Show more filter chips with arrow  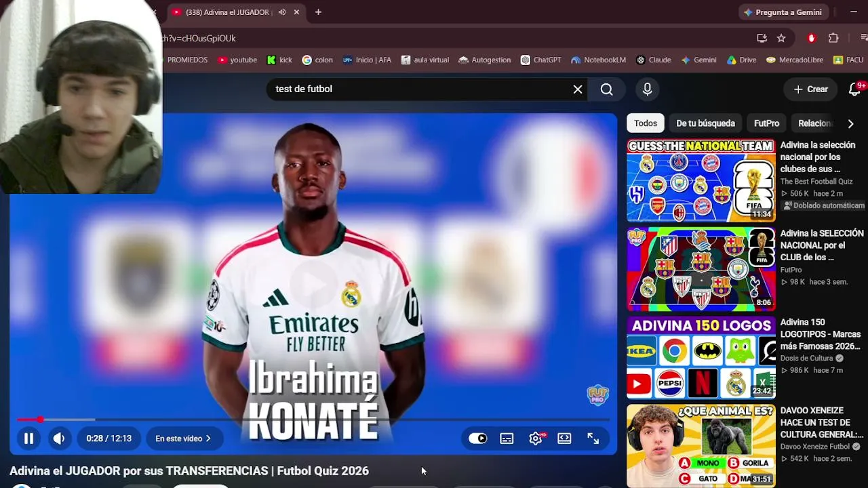851,123
